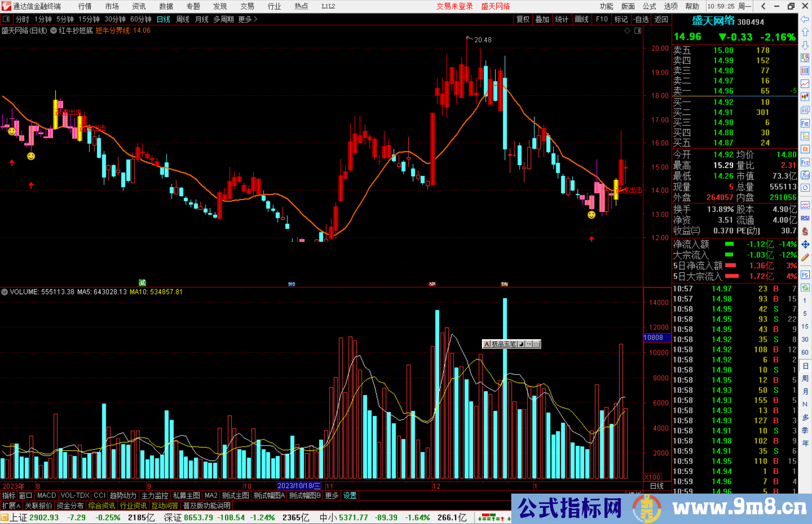Click the 2023/10/18 date marker on timeline
The width and height of the screenshot is (812, 524).
(x=299, y=486)
